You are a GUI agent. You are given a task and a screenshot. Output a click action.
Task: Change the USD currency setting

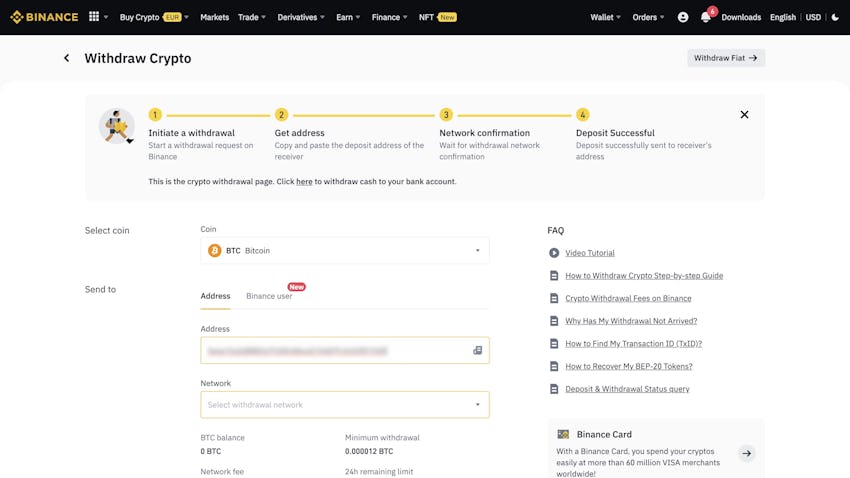coord(813,17)
